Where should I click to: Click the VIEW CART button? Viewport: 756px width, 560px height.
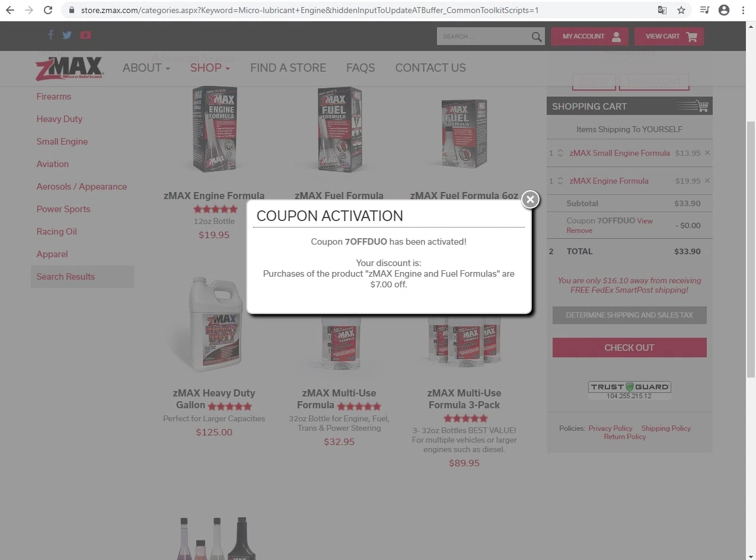[669, 36]
